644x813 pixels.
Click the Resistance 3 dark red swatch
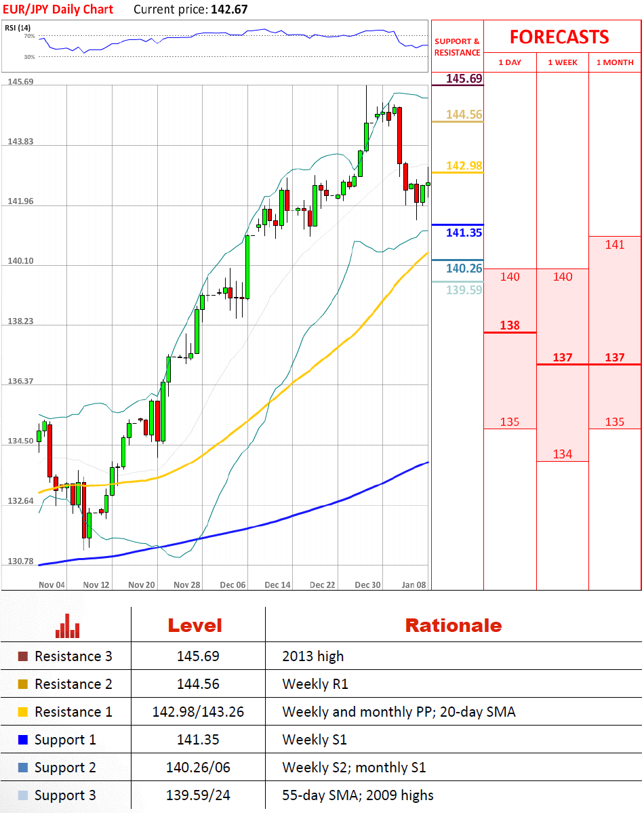[x=23, y=656]
